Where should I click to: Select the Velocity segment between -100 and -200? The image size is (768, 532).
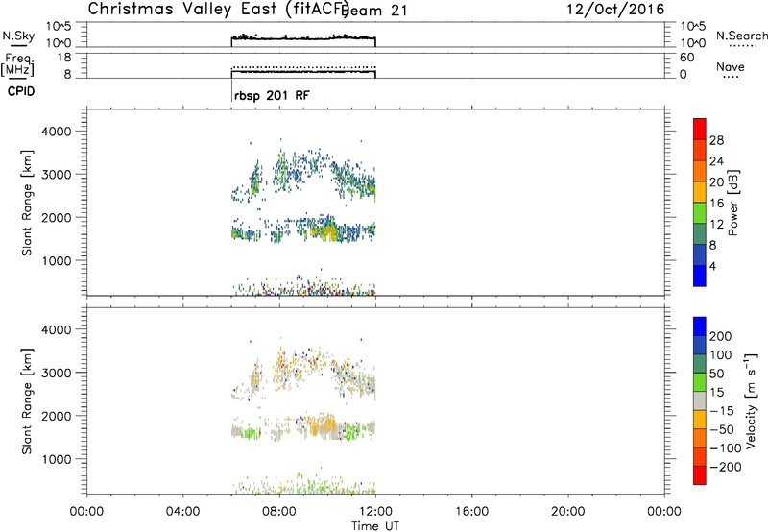(x=700, y=456)
